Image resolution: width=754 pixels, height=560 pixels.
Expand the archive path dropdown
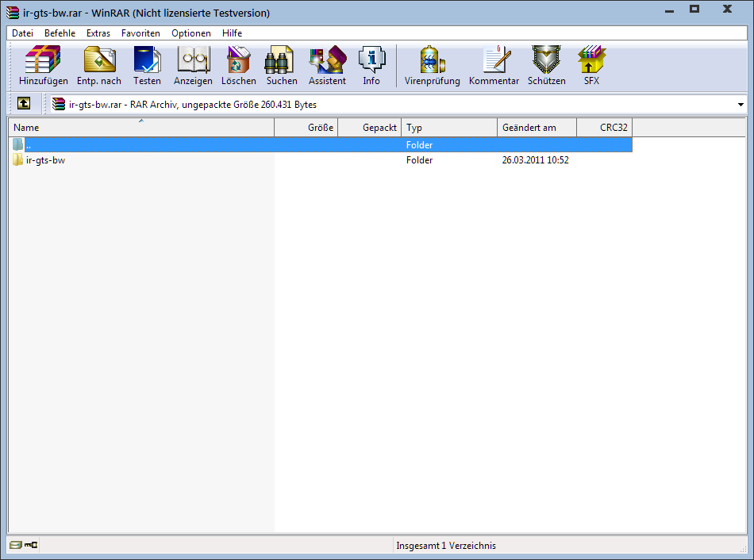click(741, 105)
